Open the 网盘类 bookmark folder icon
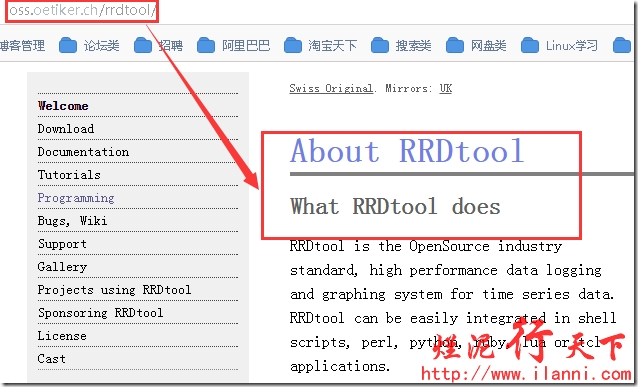This screenshot has width=638, height=387. click(x=454, y=45)
